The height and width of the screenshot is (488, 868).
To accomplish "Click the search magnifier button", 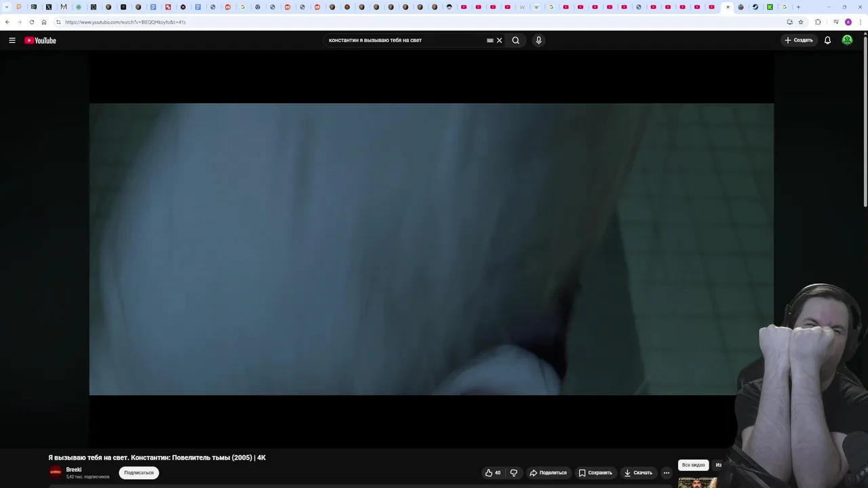I will 515,41.
